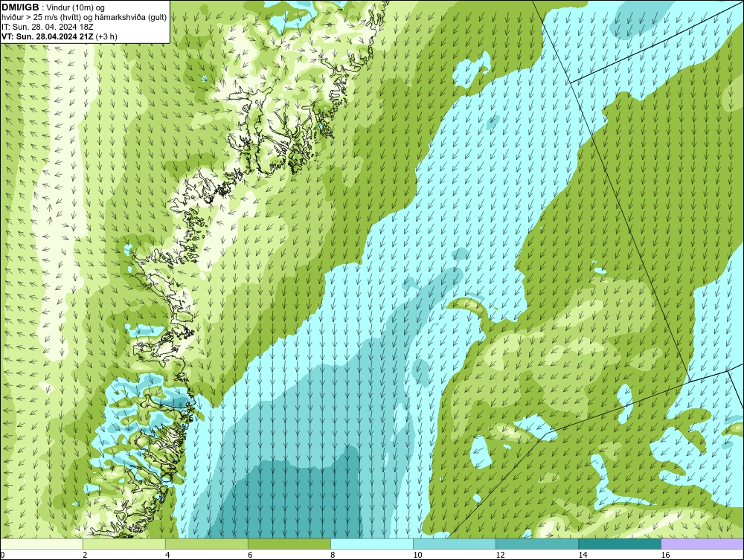Click the medium teal 12–14 m/s legend swatch
744x560 pixels.
coord(537,544)
